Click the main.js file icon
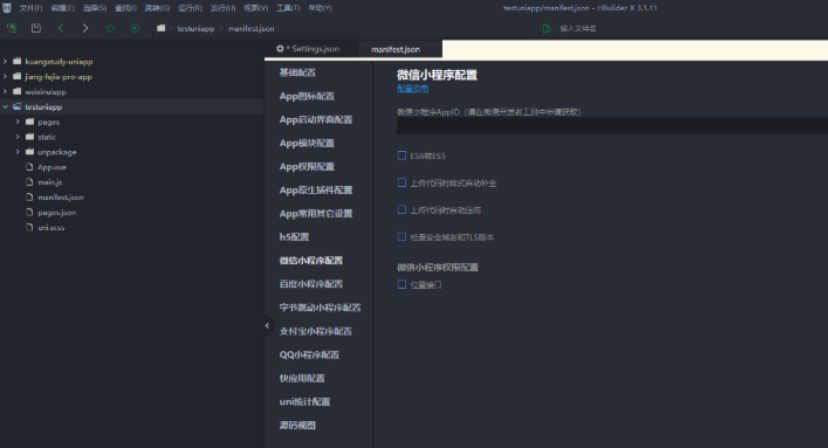Image resolution: width=828 pixels, height=448 pixels. coord(30,182)
